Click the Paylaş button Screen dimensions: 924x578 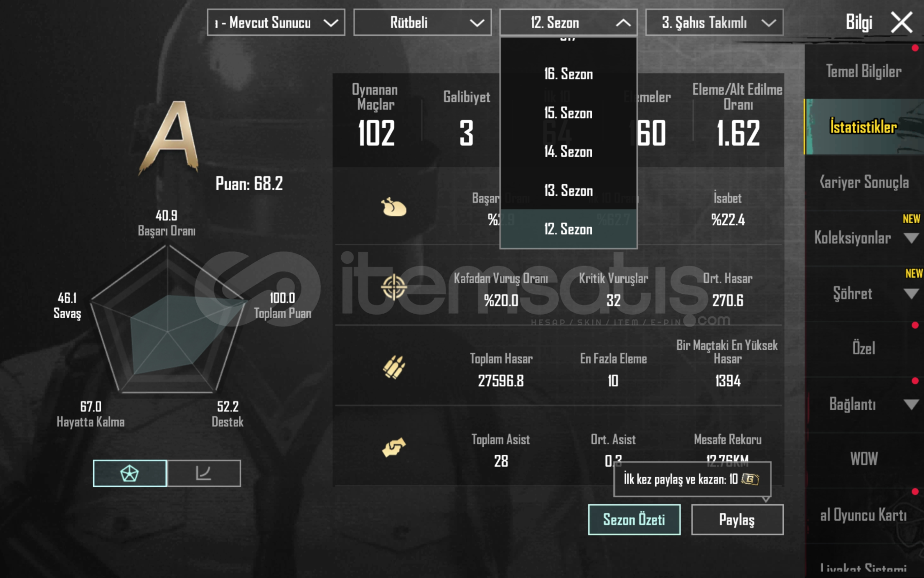tap(737, 520)
